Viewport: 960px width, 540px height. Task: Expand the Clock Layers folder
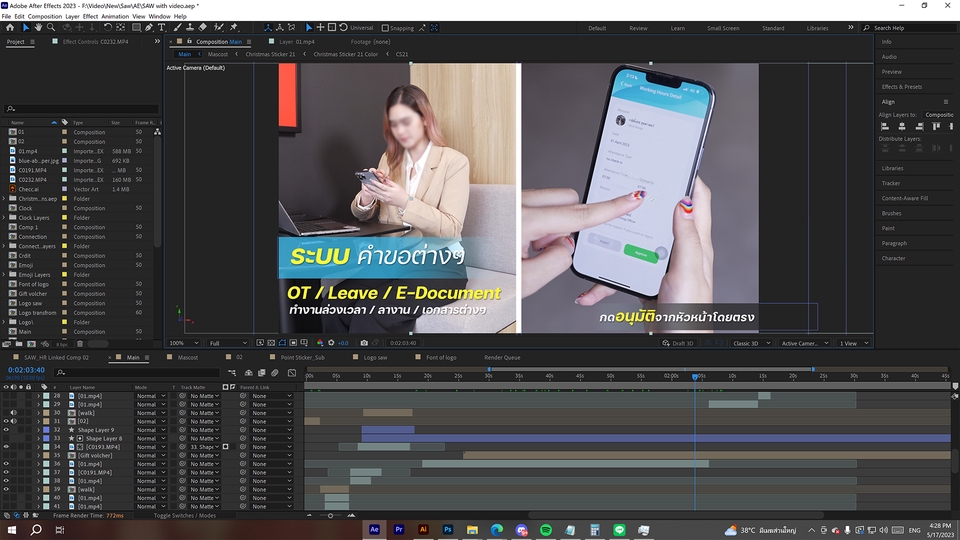click(4, 217)
